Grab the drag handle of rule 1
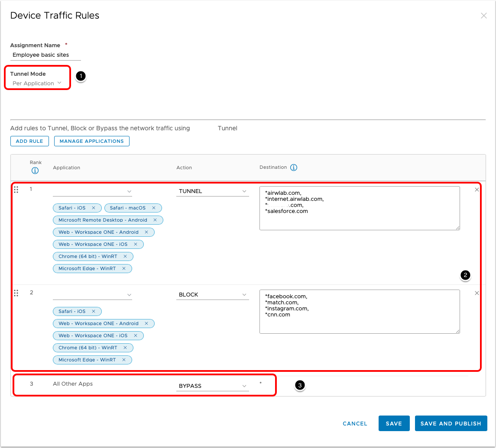This screenshot has width=496, height=448. (16, 190)
